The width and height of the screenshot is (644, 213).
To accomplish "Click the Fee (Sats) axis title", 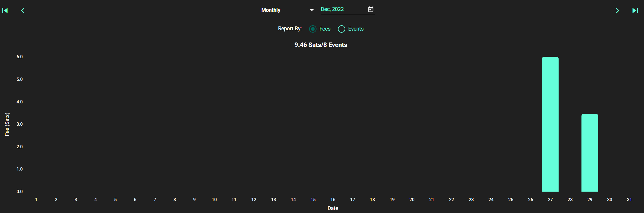I will coord(7,124).
